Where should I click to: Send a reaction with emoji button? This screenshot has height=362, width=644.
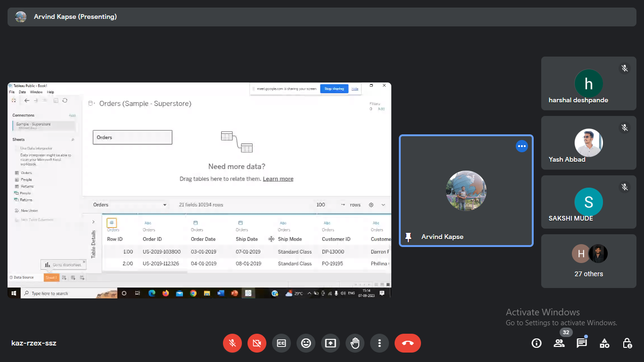click(x=306, y=343)
